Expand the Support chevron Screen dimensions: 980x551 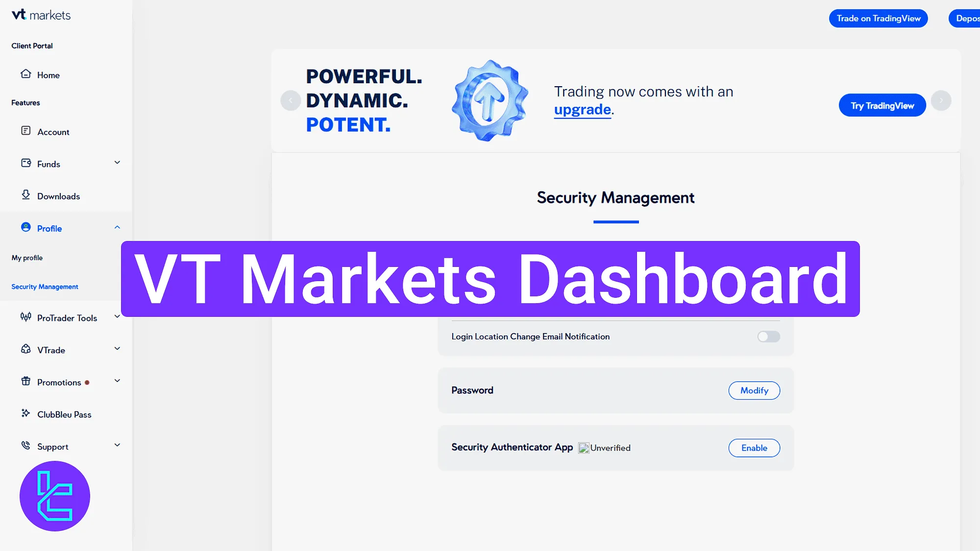pos(117,445)
